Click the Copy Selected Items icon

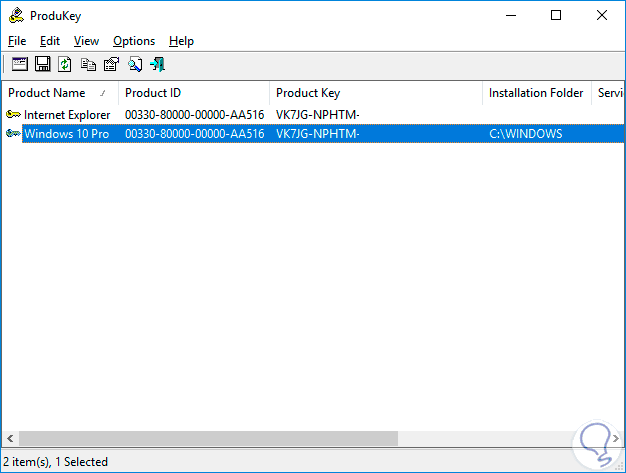point(88,64)
